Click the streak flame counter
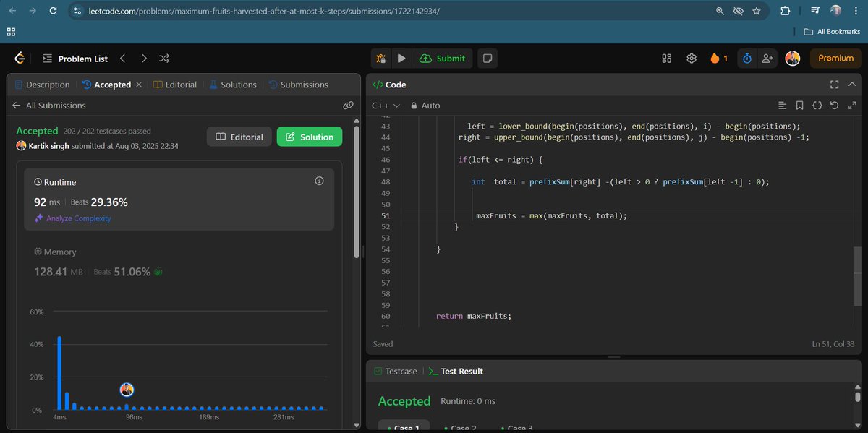868x433 pixels. (719, 59)
